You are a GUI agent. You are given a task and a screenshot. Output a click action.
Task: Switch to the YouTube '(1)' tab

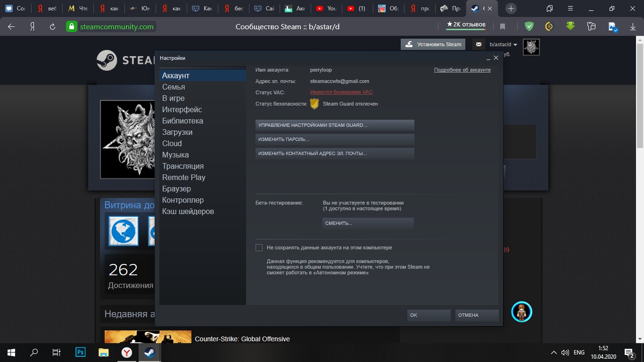358,9
